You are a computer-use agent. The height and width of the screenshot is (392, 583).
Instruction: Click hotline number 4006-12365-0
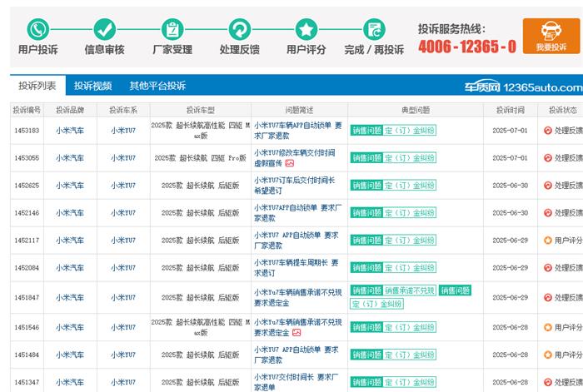pos(467,47)
